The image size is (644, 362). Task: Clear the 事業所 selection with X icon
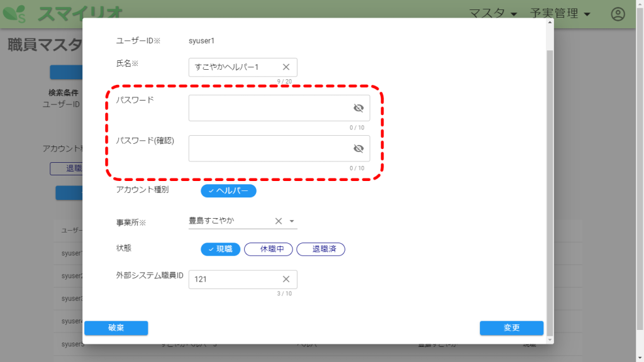tap(279, 221)
